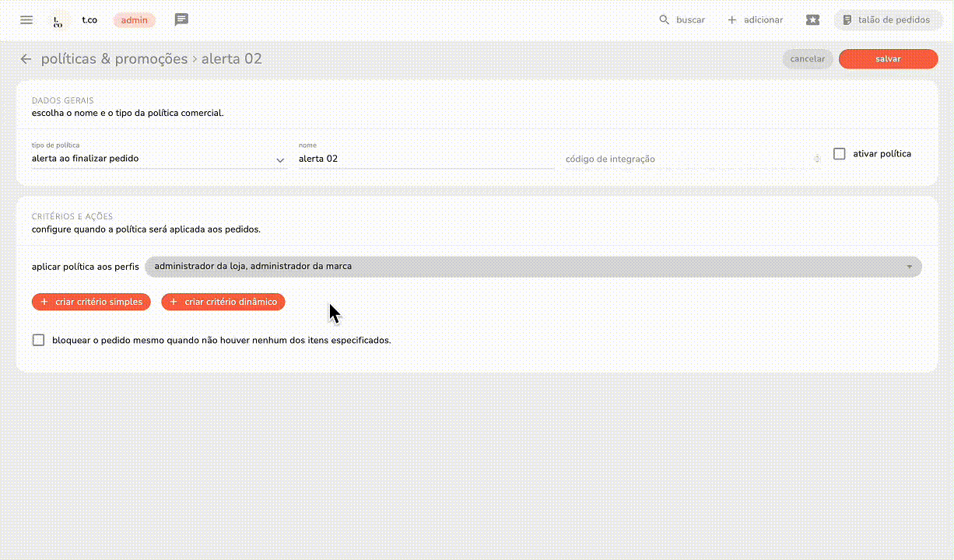The image size is (954, 560).
Task: Navigate to políticas & promoções breadcrumb
Action: coord(114,59)
